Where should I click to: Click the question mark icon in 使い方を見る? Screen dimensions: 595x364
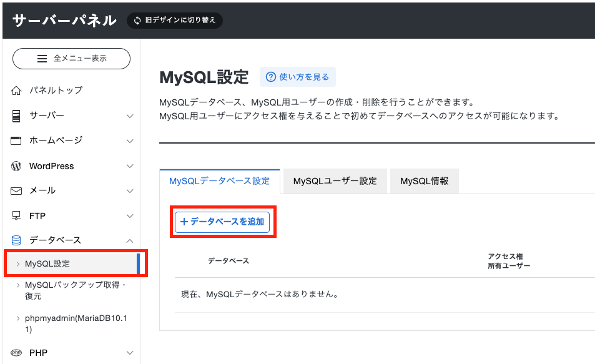[x=270, y=77]
